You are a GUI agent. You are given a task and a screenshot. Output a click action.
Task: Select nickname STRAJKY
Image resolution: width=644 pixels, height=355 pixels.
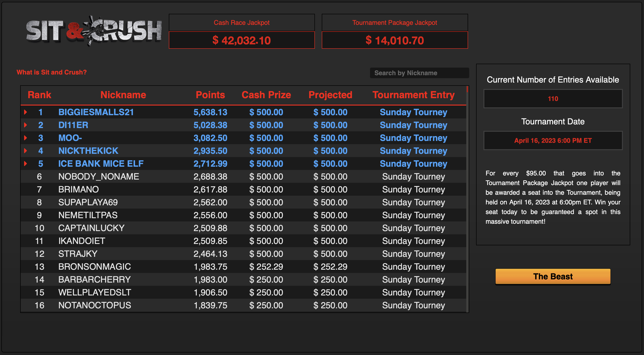(78, 254)
